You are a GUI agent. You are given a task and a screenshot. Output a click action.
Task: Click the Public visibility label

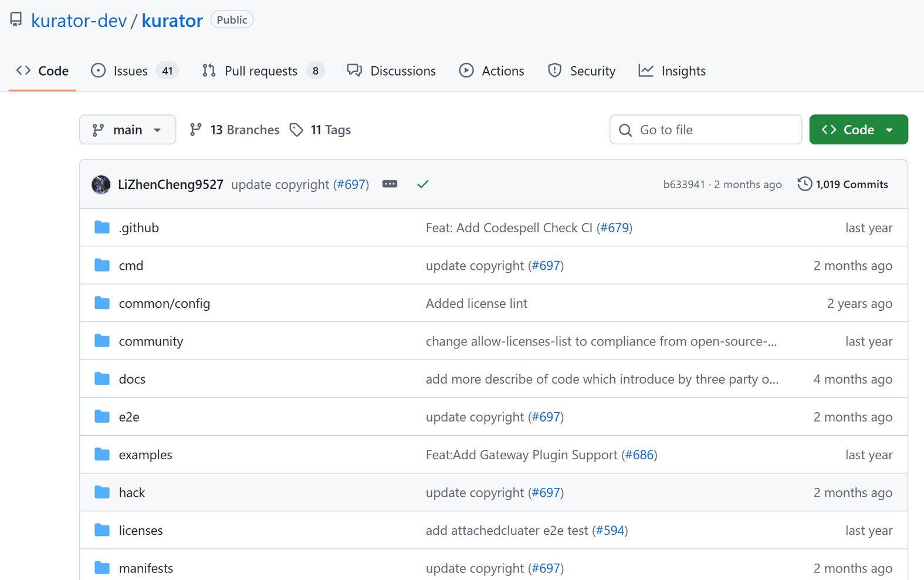[x=232, y=20]
